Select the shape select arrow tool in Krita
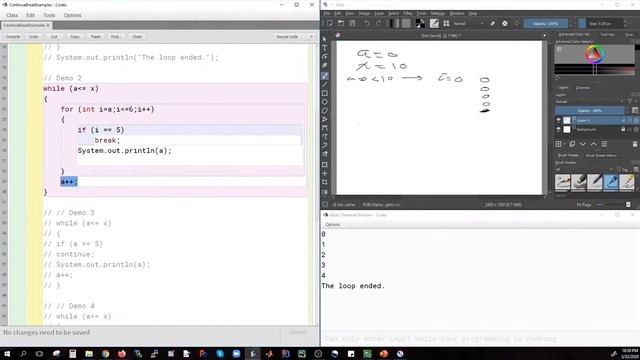This screenshot has height=360, width=640. tap(324, 39)
